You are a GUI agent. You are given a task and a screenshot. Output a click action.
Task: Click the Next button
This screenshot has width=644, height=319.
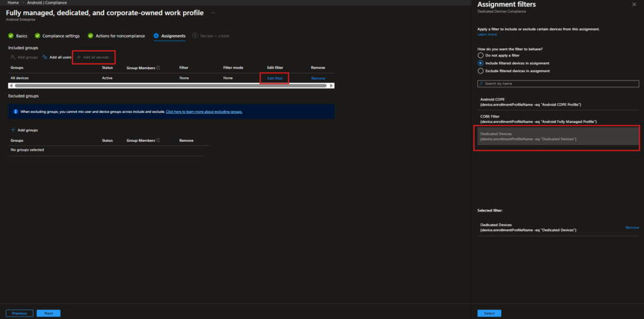48,313
